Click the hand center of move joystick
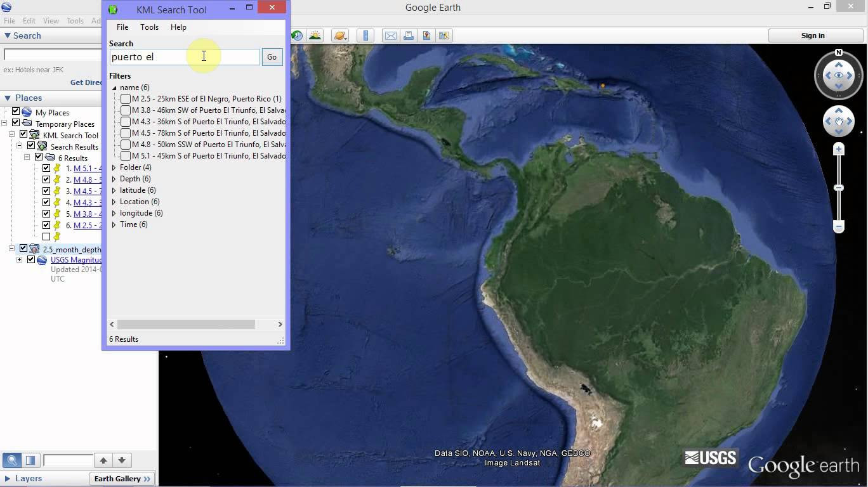868x487 pixels. coord(839,121)
